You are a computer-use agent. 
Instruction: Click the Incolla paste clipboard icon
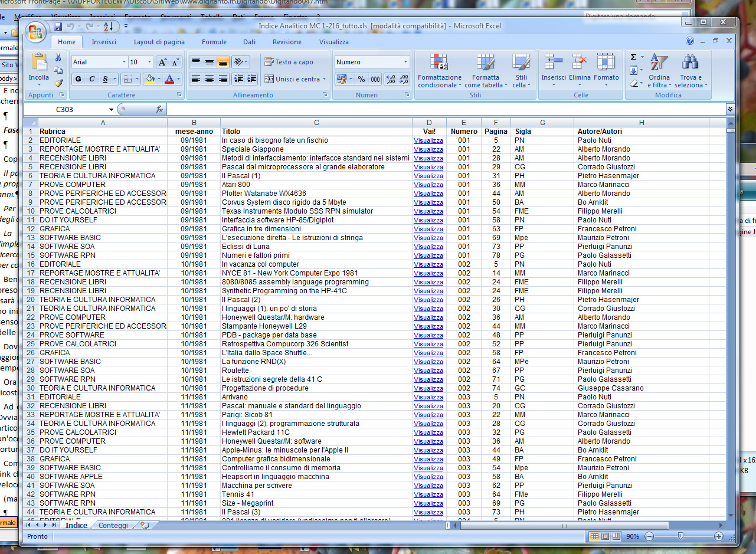(x=39, y=62)
